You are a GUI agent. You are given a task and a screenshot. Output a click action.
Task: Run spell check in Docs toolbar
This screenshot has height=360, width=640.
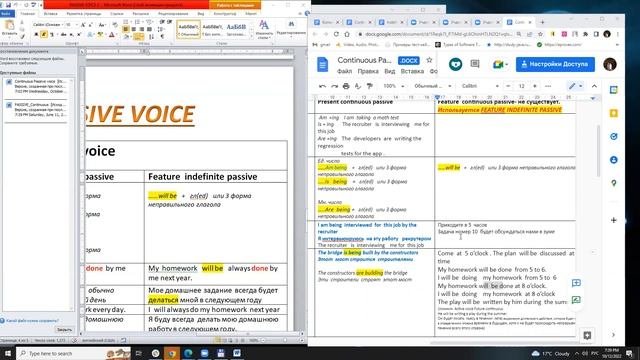tap(358, 86)
